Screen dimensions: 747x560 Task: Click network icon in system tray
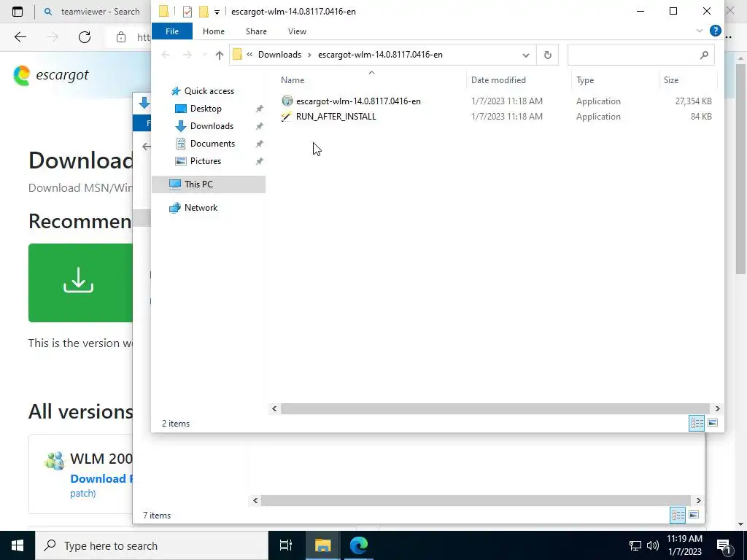pos(635,545)
